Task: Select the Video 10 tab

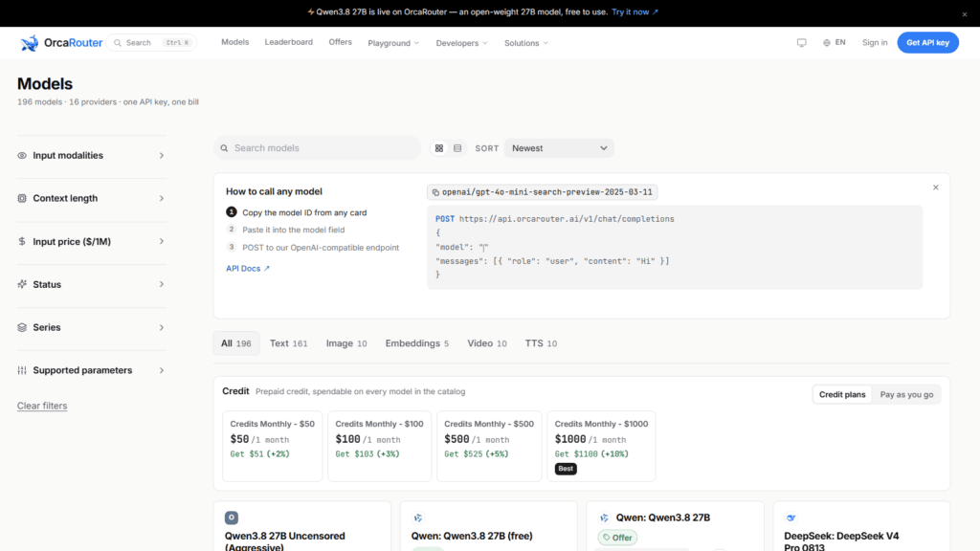Action: click(x=487, y=343)
